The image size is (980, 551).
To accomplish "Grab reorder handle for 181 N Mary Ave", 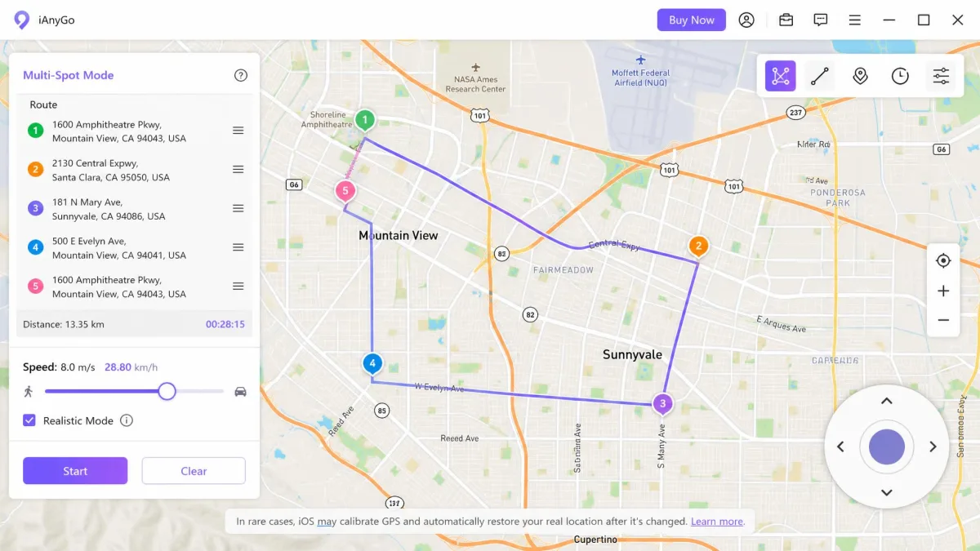I will [x=238, y=209].
